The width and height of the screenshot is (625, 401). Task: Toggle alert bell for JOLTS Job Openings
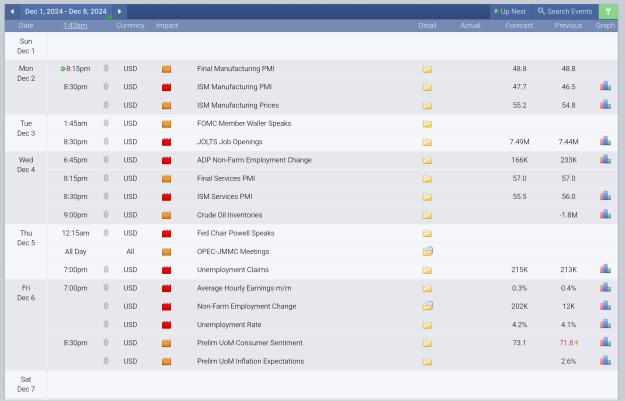tap(106, 142)
